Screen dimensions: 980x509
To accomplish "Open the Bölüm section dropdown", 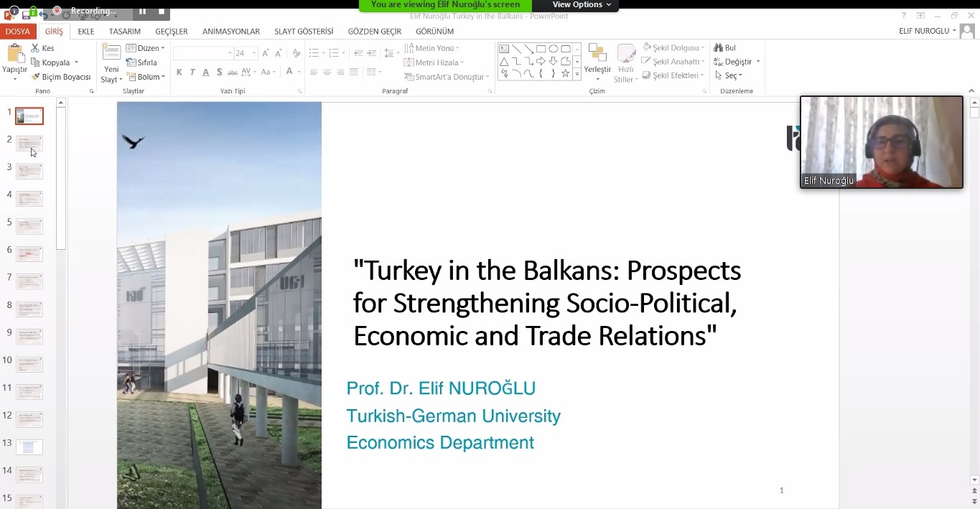I will (146, 77).
